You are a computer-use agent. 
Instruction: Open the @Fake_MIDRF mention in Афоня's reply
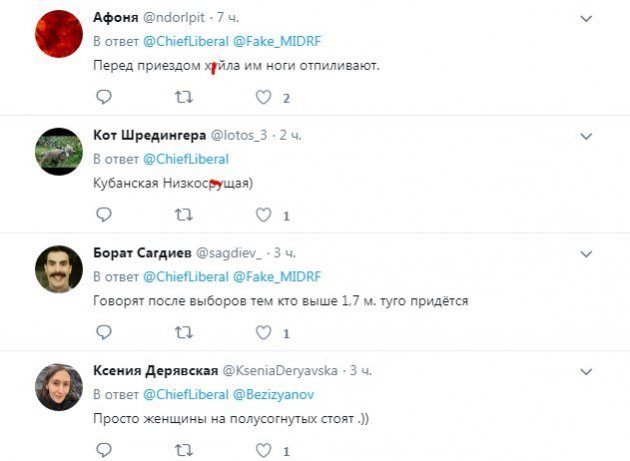[277, 41]
